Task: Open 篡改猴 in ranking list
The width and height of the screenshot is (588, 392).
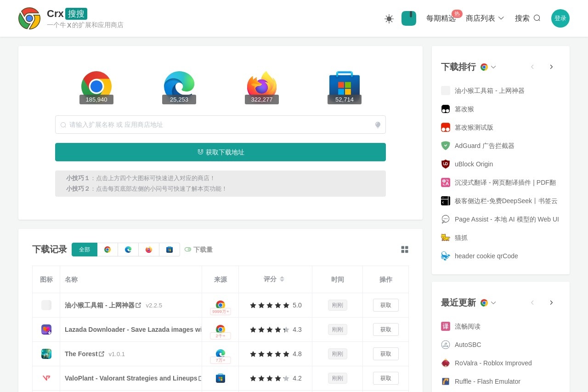Action: pos(464,109)
